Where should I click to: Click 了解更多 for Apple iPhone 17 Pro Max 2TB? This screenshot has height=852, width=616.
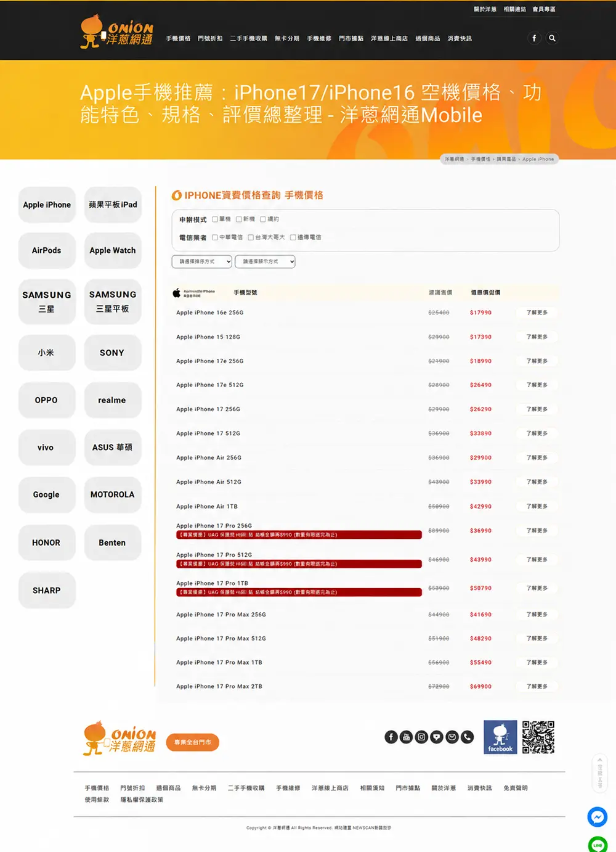[537, 686]
